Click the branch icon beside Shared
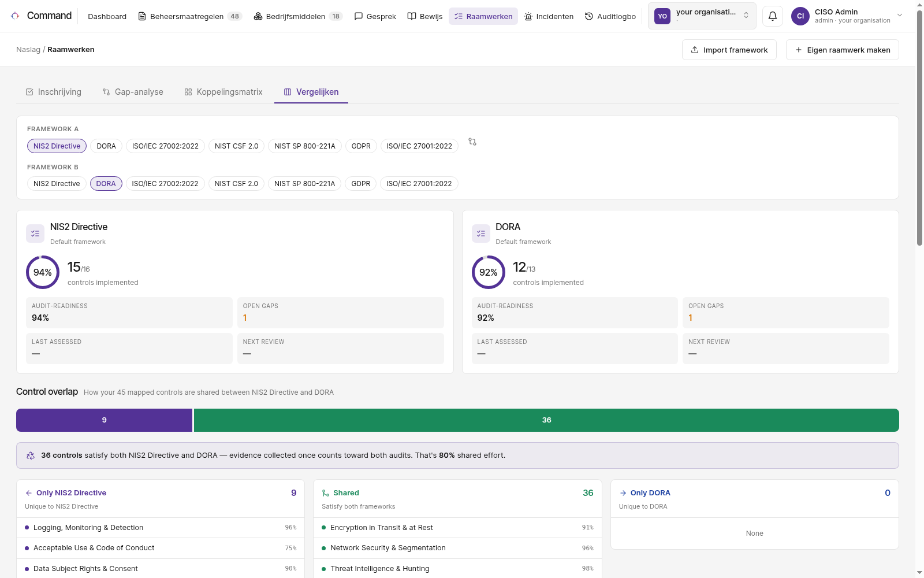 [x=326, y=493]
